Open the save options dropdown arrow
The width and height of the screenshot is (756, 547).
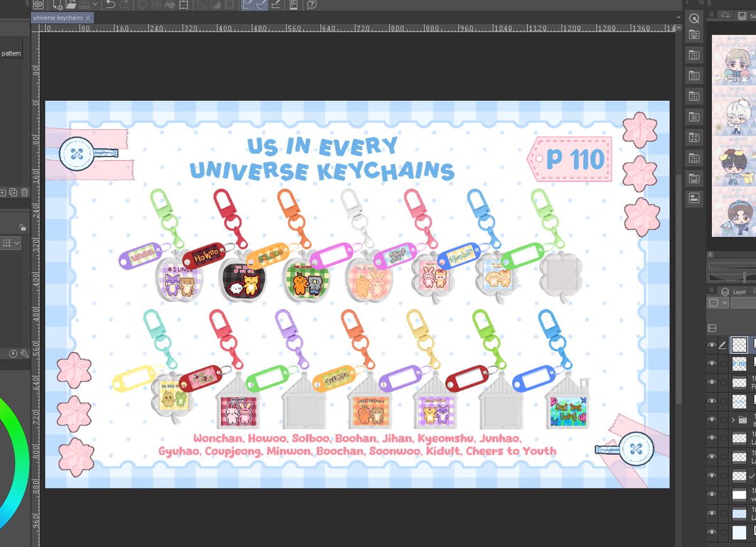95,4
